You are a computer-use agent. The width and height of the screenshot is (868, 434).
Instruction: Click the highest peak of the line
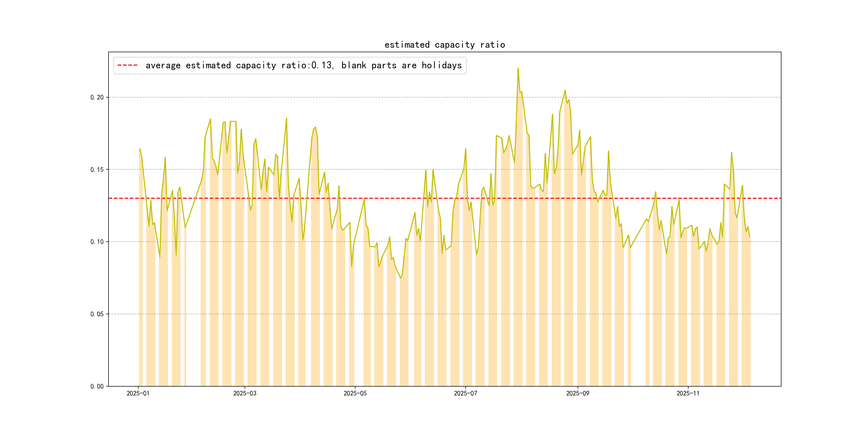pyautogui.click(x=518, y=68)
